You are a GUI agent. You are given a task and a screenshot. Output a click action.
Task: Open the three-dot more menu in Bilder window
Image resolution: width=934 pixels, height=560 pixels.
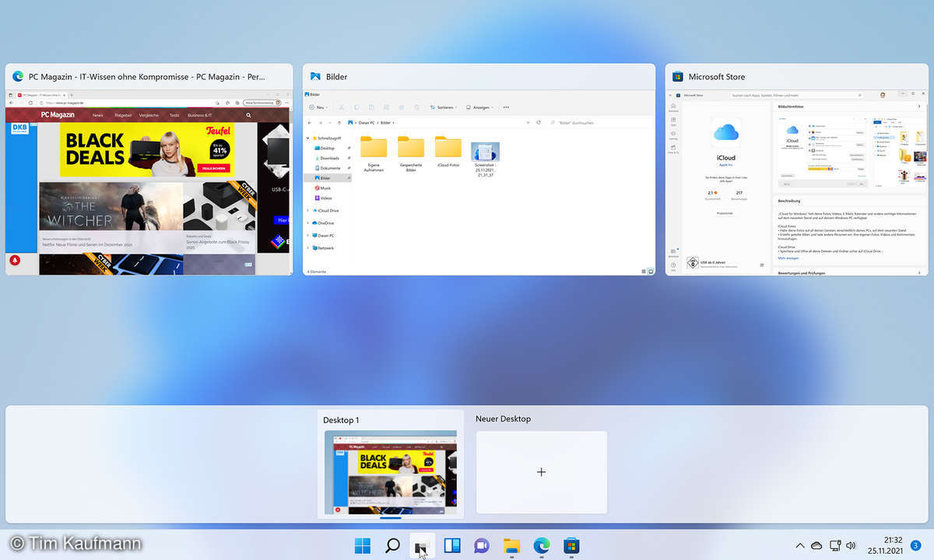(506, 107)
